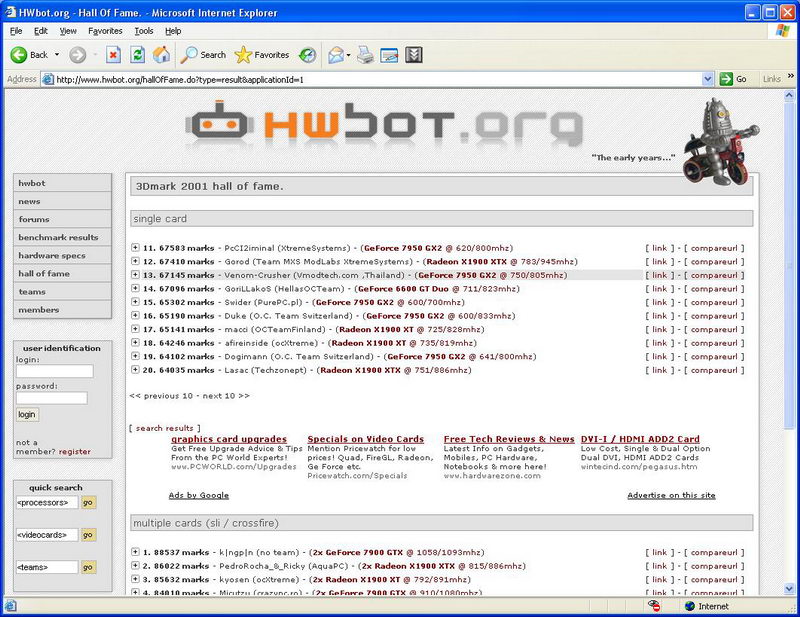The height and width of the screenshot is (617, 800).
Task: Open the search results link
Action: point(164,428)
